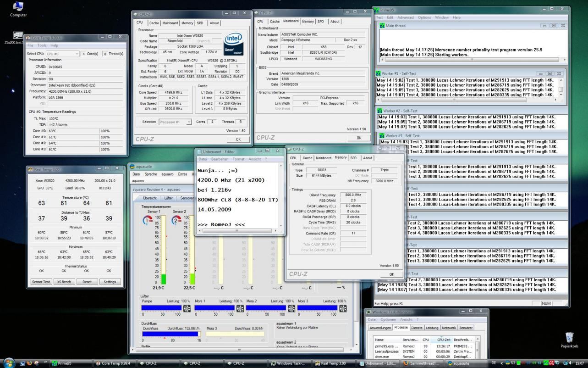Sort Task Manager by CPU-Zeit column header
This screenshot has width=588, height=368.
[442, 340]
